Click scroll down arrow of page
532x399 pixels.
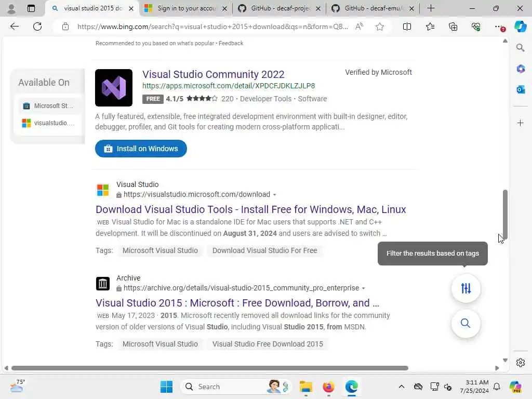[x=505, y=360]
